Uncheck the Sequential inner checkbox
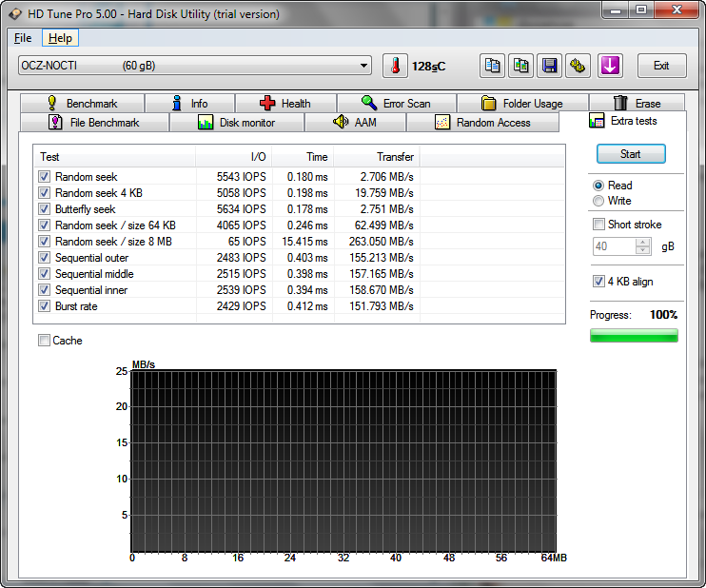The height and width of the screenshot is (588, 706). click(44, 290)
